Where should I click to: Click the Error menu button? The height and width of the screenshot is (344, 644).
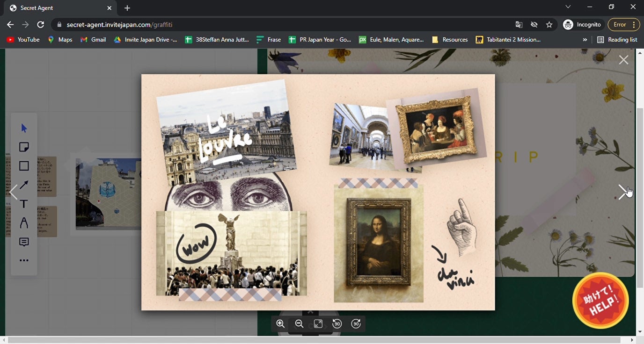point(623,25)
